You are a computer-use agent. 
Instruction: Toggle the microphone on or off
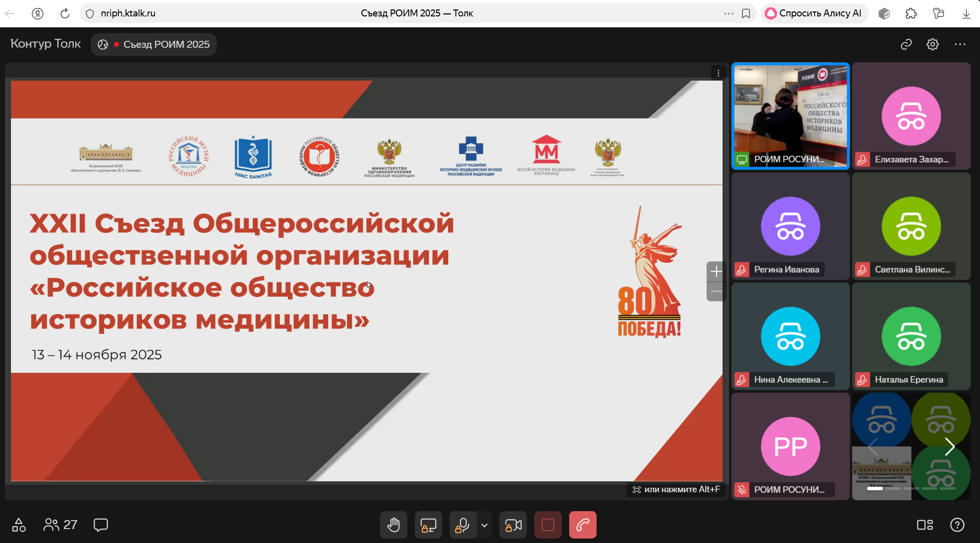462,525
